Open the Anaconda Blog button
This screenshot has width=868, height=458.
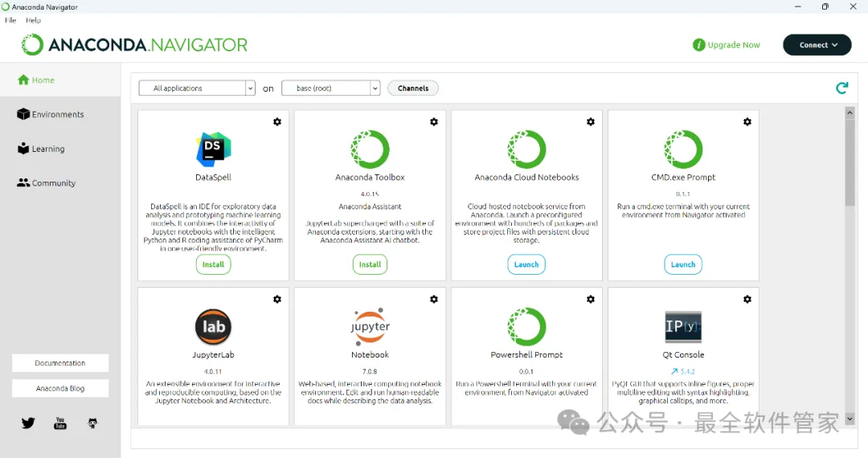click(60, 388)
